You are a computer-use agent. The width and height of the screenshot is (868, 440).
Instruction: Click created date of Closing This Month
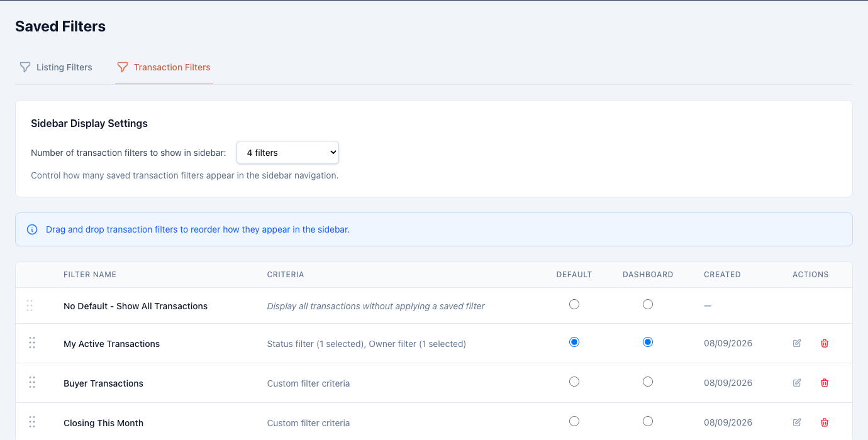pyautogui.click(x=728, y=422)
